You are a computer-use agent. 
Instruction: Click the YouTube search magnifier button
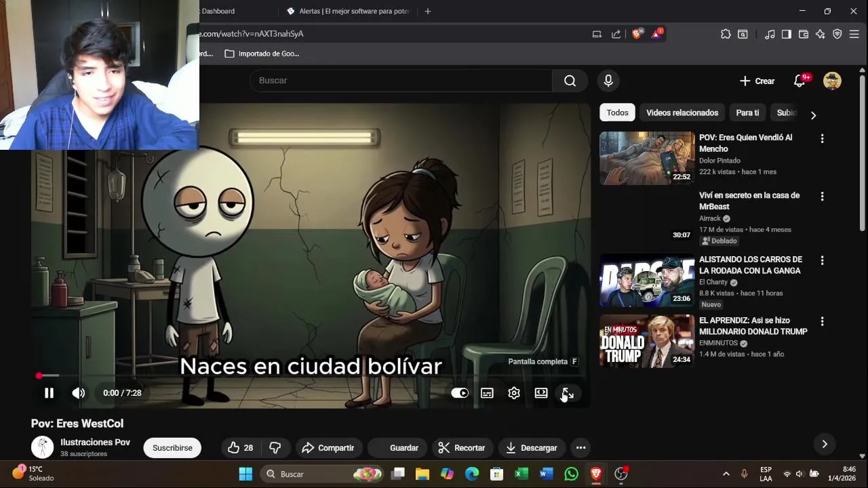pos(570,81)
